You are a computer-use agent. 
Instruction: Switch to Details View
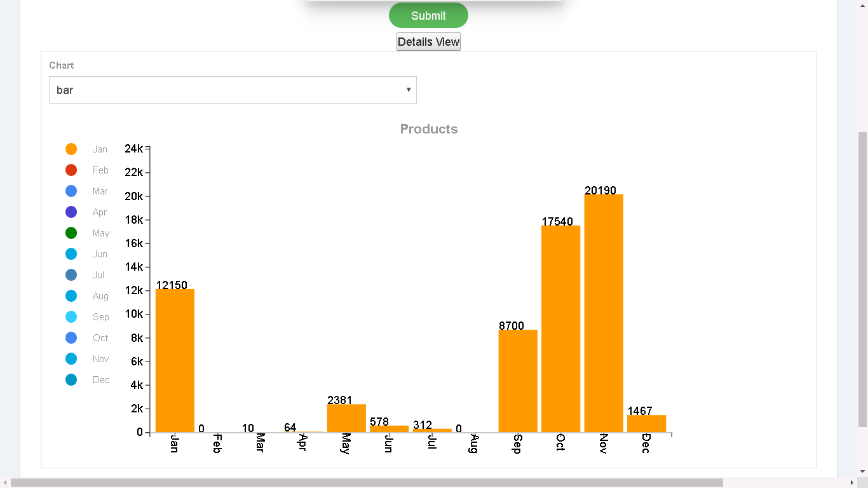(428, 41)
